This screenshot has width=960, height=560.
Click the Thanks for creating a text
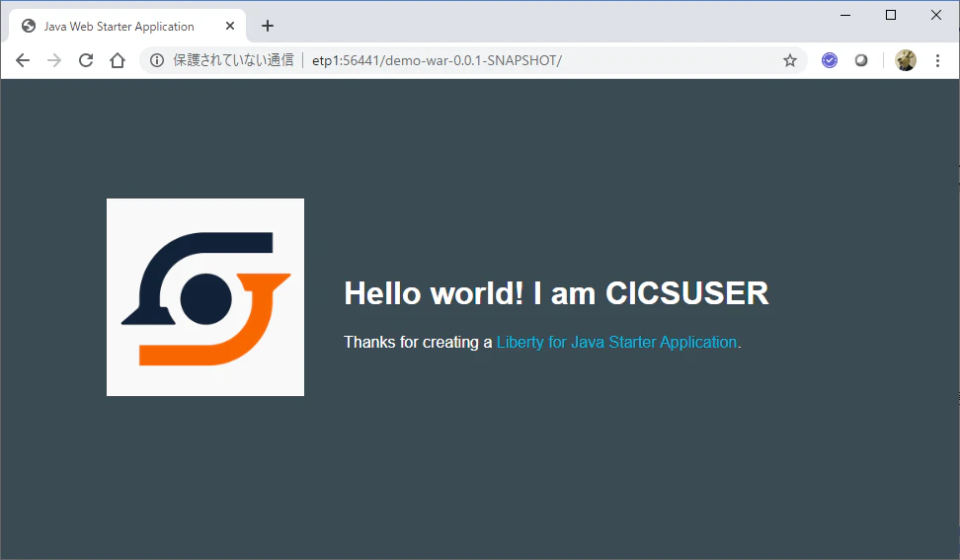pyautogui.click(x=418, y=342)
